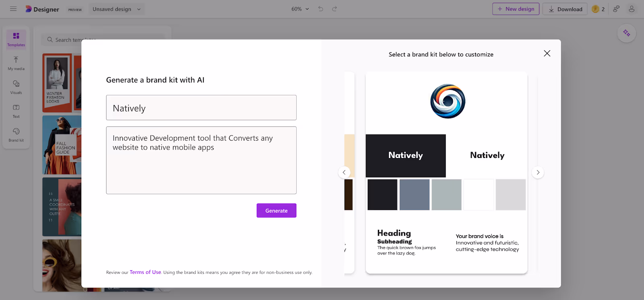Click the dark brown swatch of previous kit
Image resolution: width=644 pixels, height=300 pixels.
[x=349, y=195]
